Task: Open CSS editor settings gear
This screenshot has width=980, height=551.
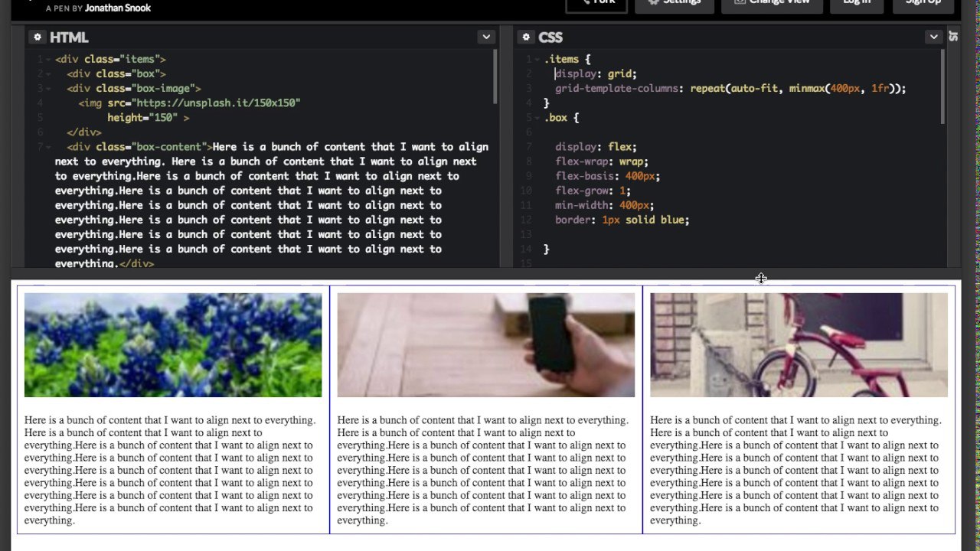Action: [525, 37]
